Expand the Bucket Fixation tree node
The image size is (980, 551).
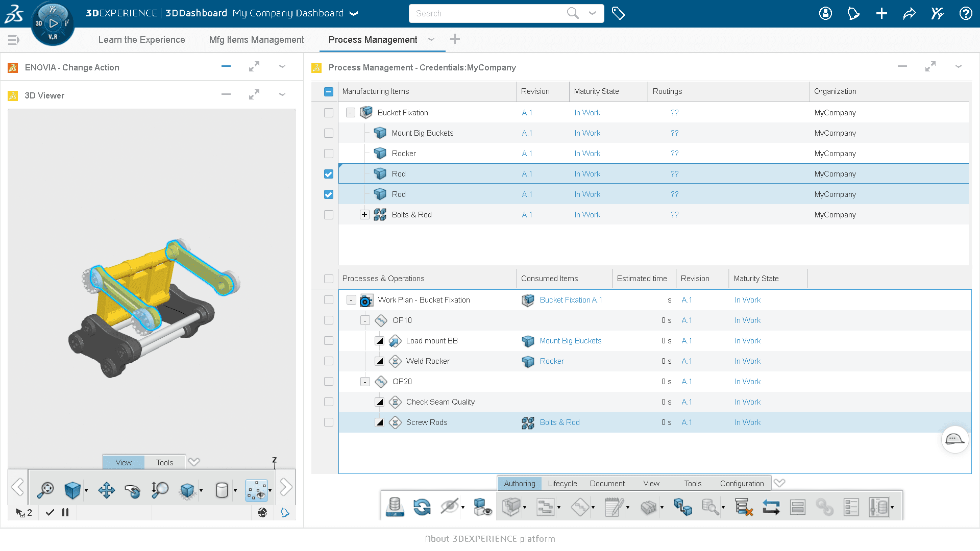pyautogui.click(x=350, y=112)
